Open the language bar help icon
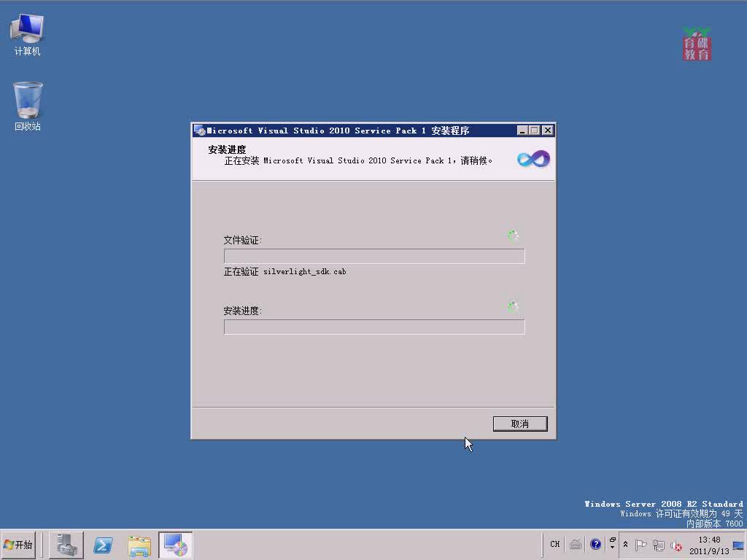This screenshot has height=560, width=747. (x=595, y=544)
